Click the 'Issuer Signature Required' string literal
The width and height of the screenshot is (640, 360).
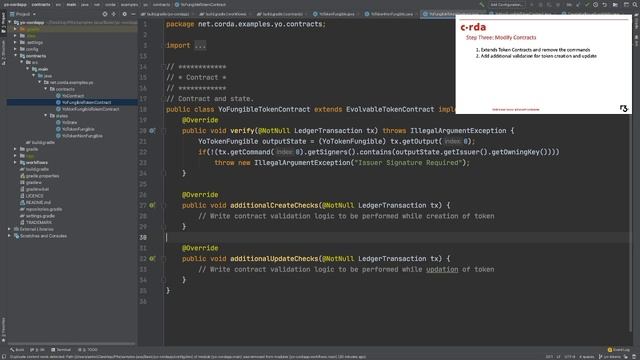(408, 162)
